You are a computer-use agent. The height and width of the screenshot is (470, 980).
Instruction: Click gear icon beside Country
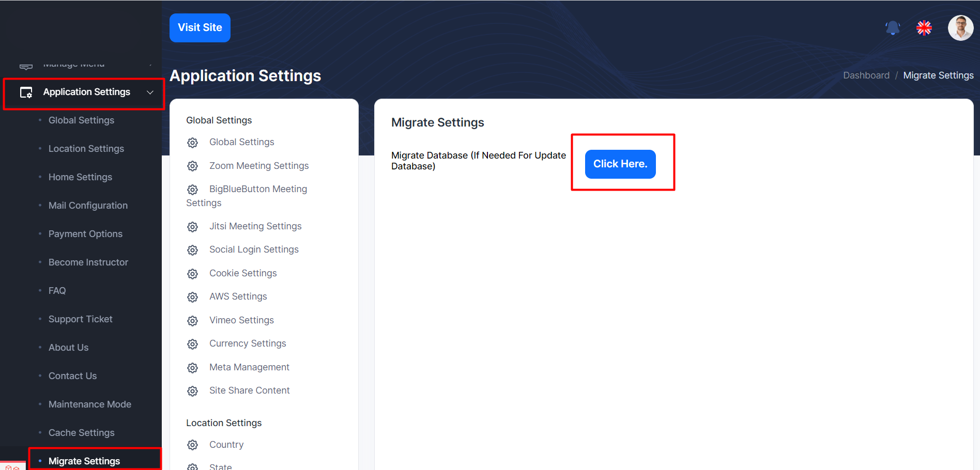point(193,445)
